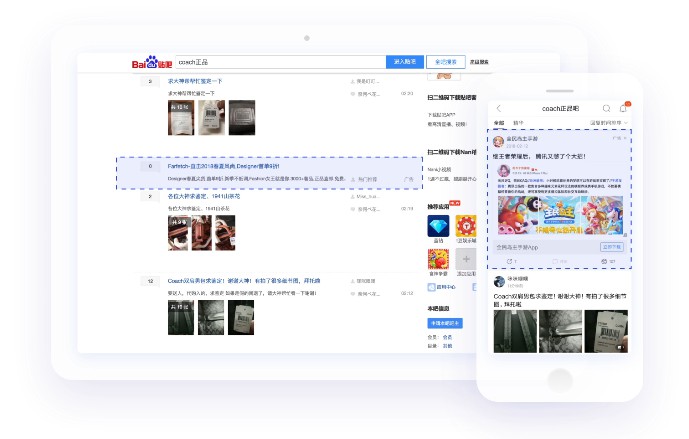Click the gray plus add-app tile
Viewport: 689px width, 439px height.
click(464, 259)
